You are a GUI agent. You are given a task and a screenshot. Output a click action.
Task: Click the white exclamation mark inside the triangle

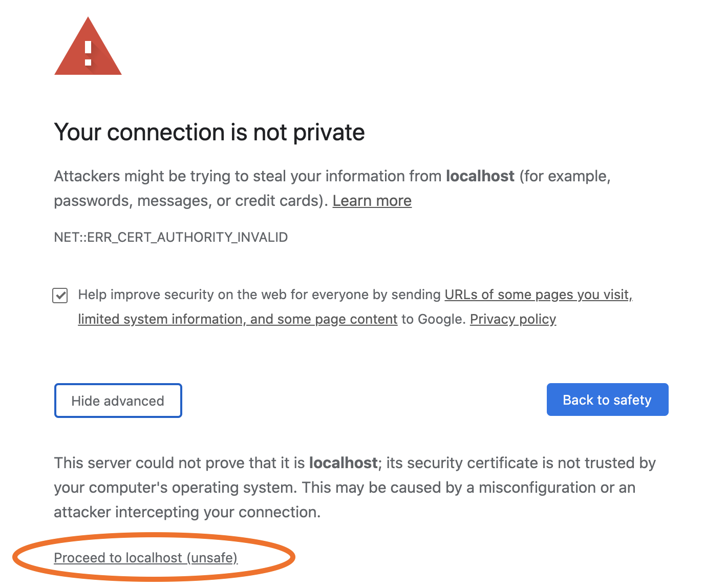tap(88, 53)
